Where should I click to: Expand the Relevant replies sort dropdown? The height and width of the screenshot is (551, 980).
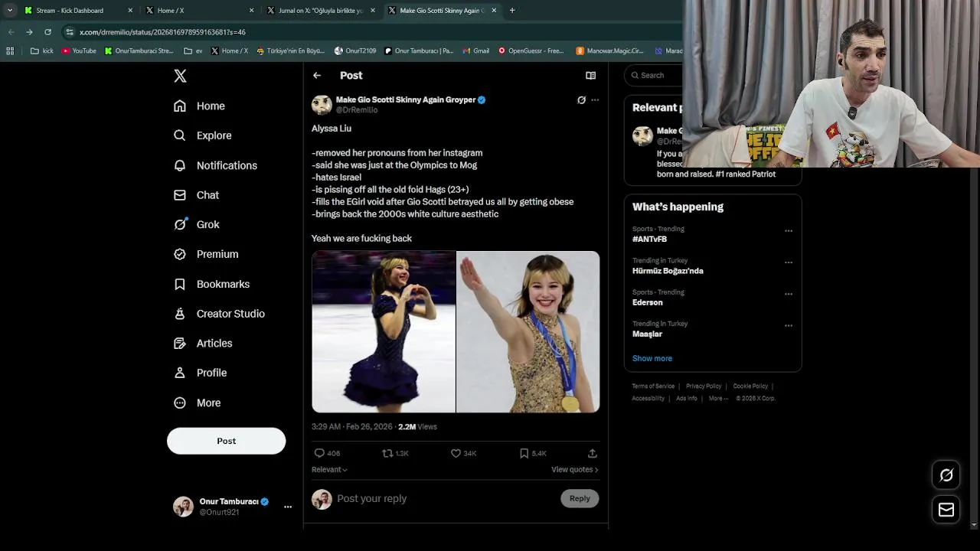pyautogui.click(x=329, y=470)
